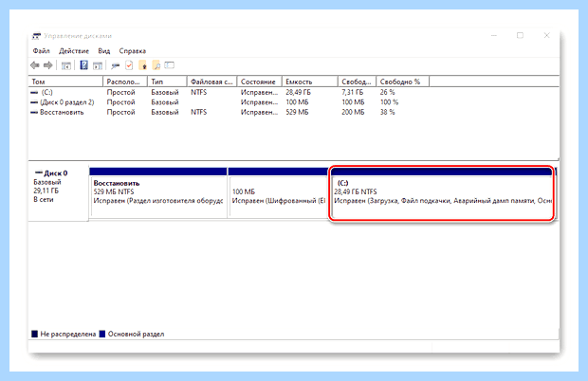The width and height of the screenshot is (588, 381).
Task: Open Help with the blue question icon
Action: coord(83,65)
